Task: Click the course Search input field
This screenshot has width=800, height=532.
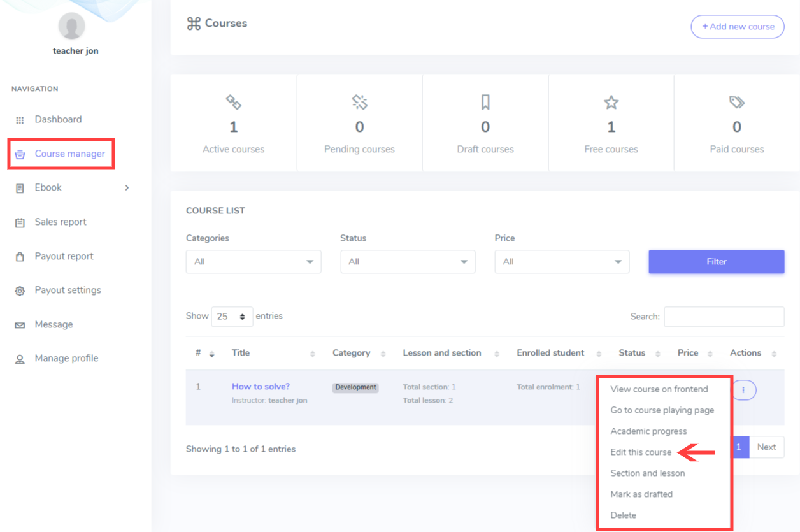Action: tap(724, 317)
